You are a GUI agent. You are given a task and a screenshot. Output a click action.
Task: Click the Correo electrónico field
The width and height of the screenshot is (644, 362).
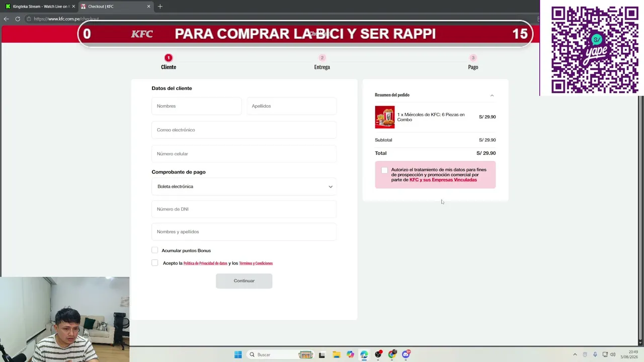[x=244, y=130]
